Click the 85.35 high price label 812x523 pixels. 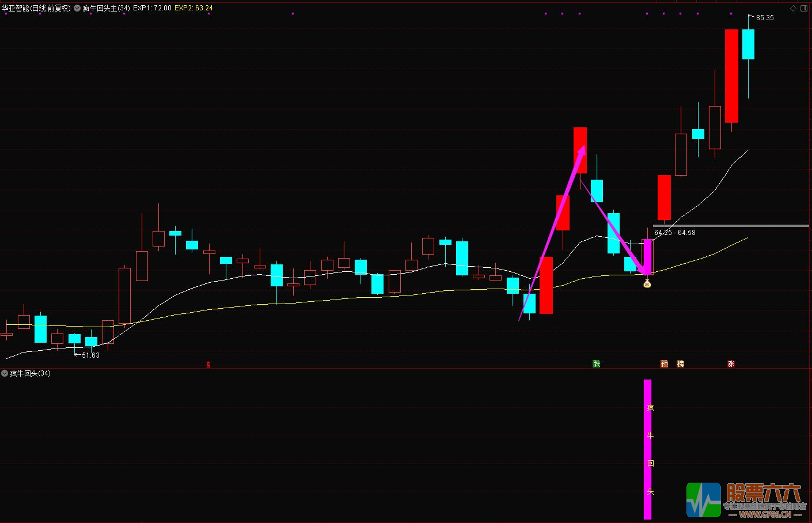coord(765,18)
